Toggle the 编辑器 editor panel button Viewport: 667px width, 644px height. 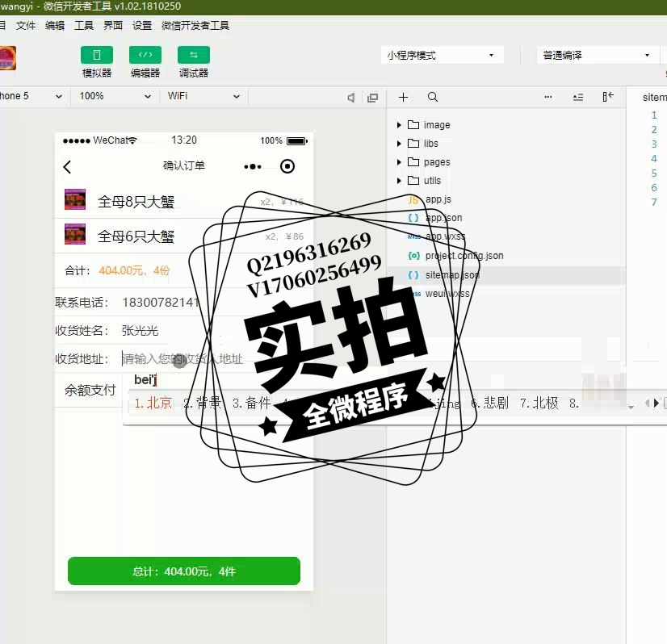(145, 55)
